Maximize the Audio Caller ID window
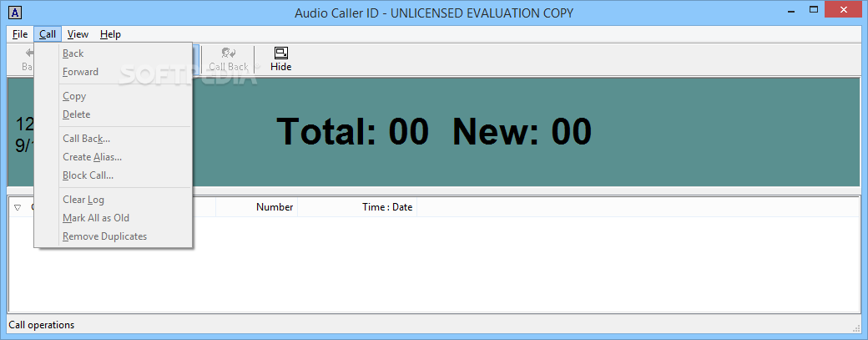 click(813, 9)
